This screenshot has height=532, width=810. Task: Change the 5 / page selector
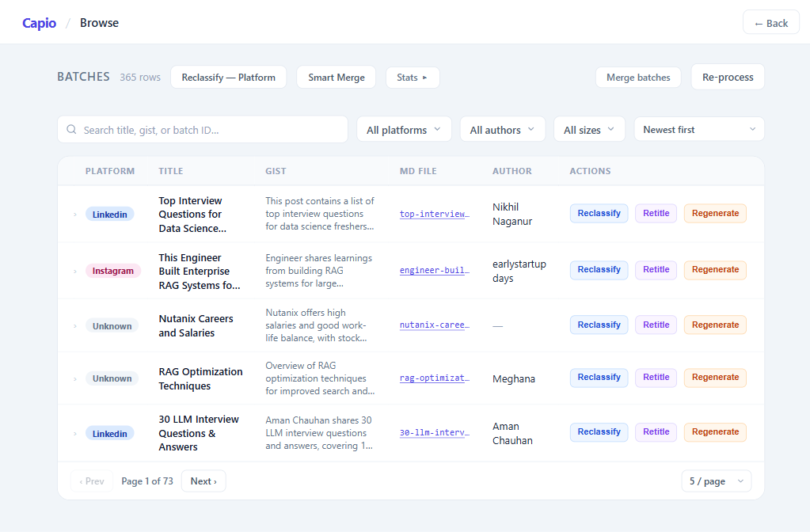(716, 481)
